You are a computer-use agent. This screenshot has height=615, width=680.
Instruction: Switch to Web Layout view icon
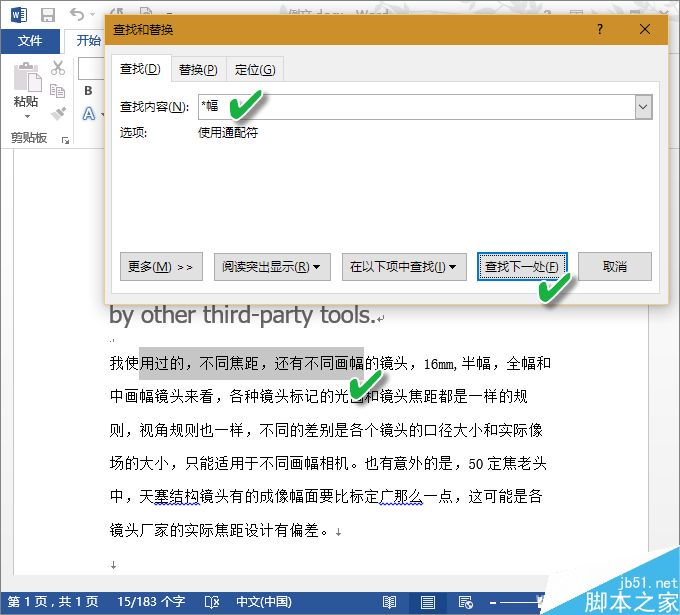click(x=465, y=602)
